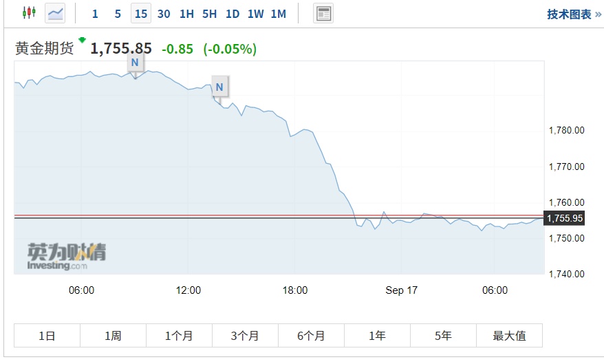Choose the 1W interval

tap(255, 14)
